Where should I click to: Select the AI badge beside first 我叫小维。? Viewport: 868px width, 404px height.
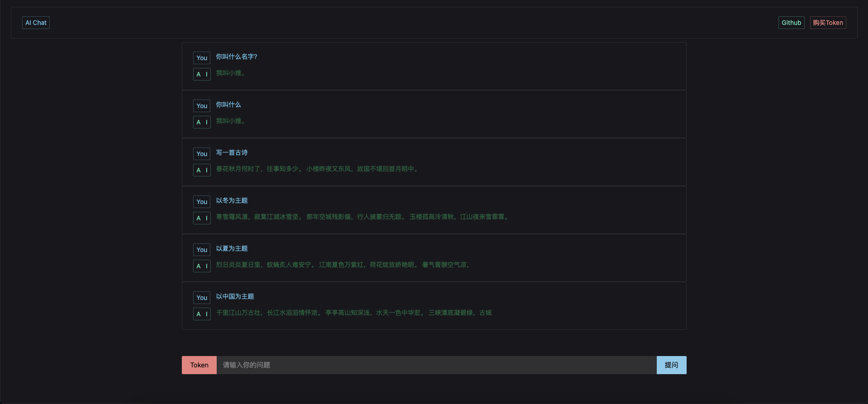(x=202, y=74)
